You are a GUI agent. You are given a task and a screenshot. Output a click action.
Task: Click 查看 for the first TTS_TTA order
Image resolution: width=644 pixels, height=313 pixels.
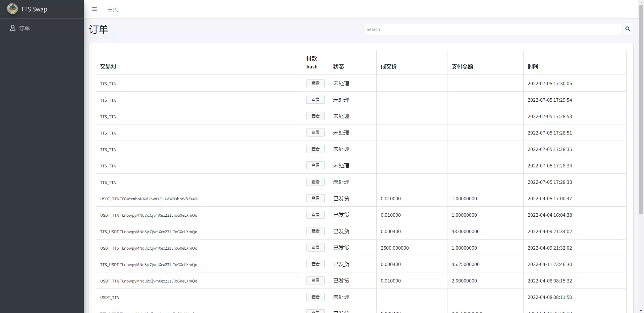pyautogui.click(x=315, y=83)
